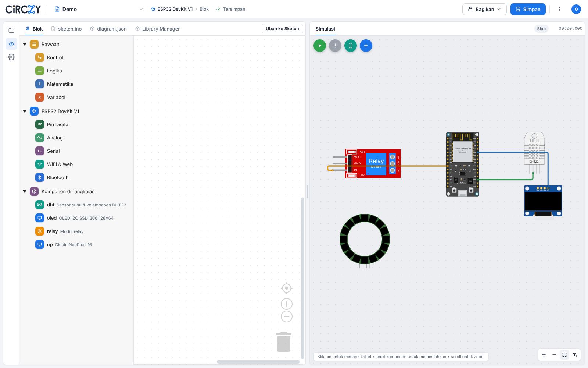
Task: Click the ESP32 DevKit V1 board label
Action: coord(172,9)
